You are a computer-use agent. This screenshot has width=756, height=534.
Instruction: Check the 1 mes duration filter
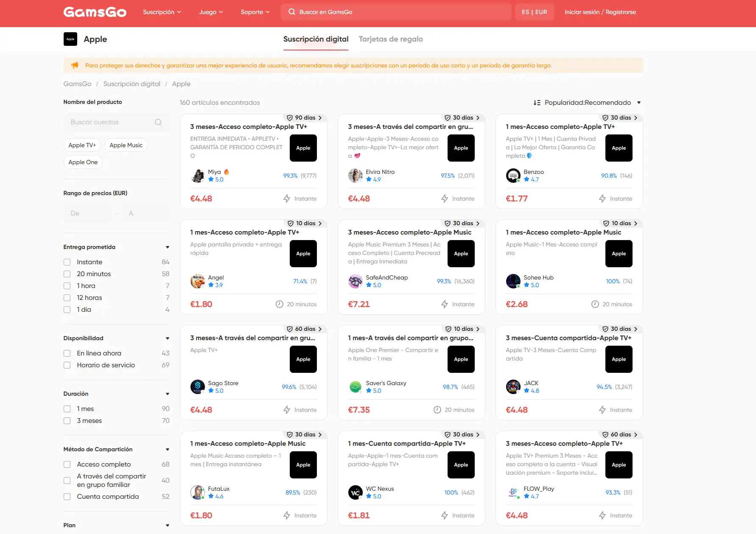point(67,409)
